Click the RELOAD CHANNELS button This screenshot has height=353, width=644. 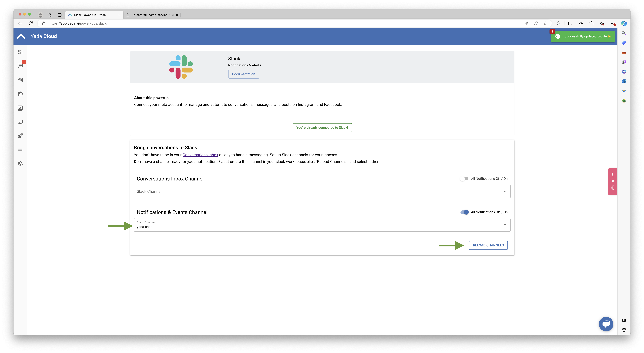click(x=488, y=245)
